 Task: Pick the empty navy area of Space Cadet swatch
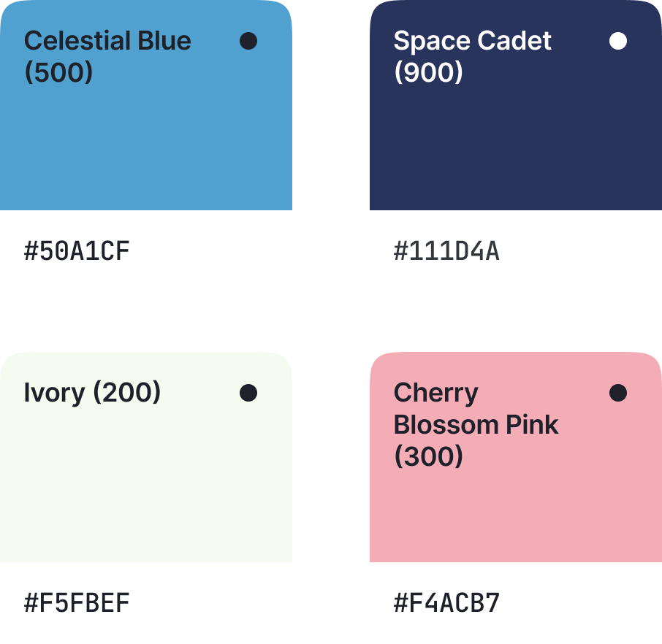click(x=515, y=146)
